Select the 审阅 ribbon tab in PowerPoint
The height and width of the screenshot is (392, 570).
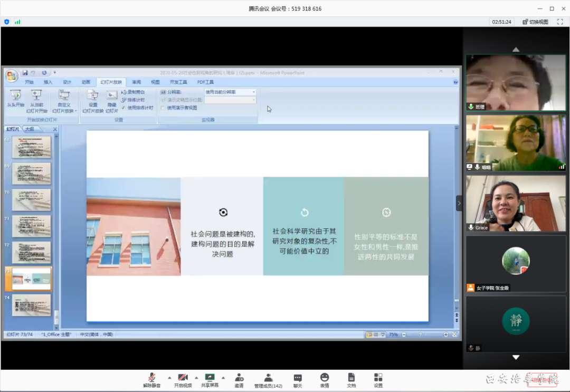(136, 82)
